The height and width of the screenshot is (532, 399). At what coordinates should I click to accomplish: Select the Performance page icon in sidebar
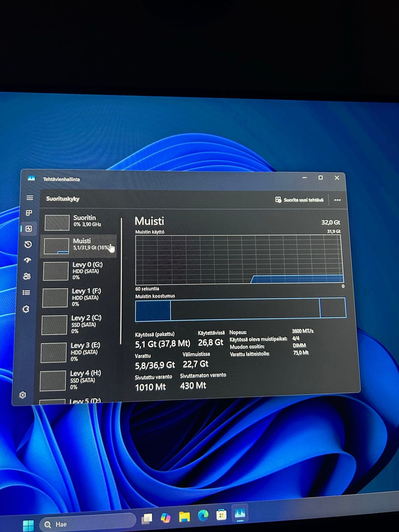click(x=29, y=229)
